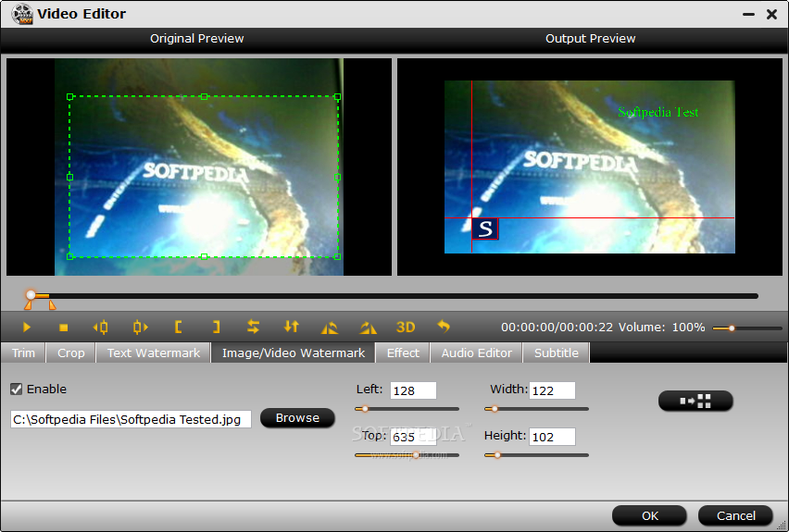Switch to the Crop tab
Screen dimensions: 789x532
click(71, 353)
